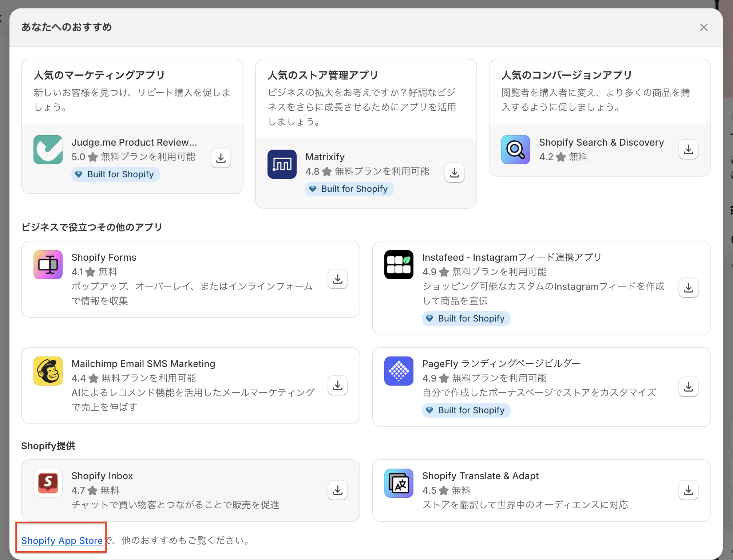Open Shopify Translate & Adapt title
The height and width of the screenshot is (560, 733).
(x=480, y=476)
